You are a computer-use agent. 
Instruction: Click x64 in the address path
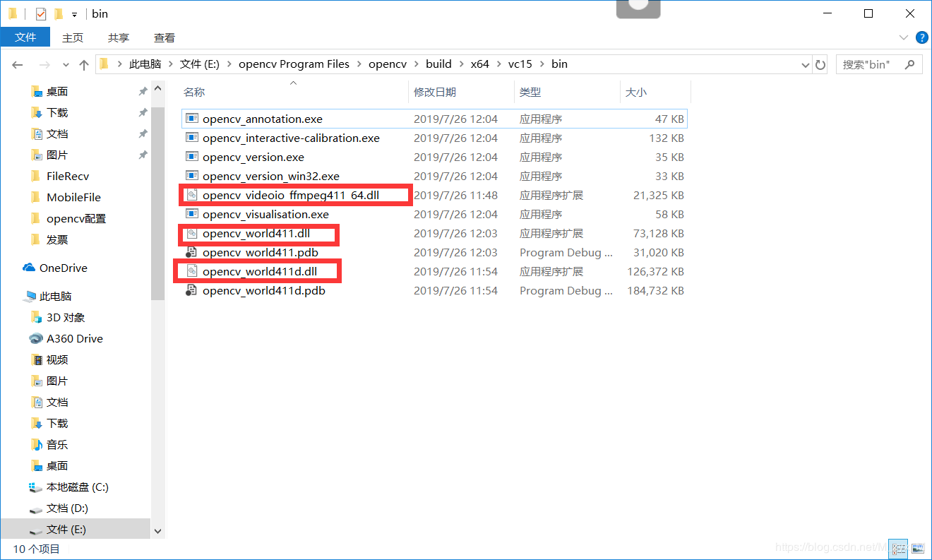pos(480,64)
